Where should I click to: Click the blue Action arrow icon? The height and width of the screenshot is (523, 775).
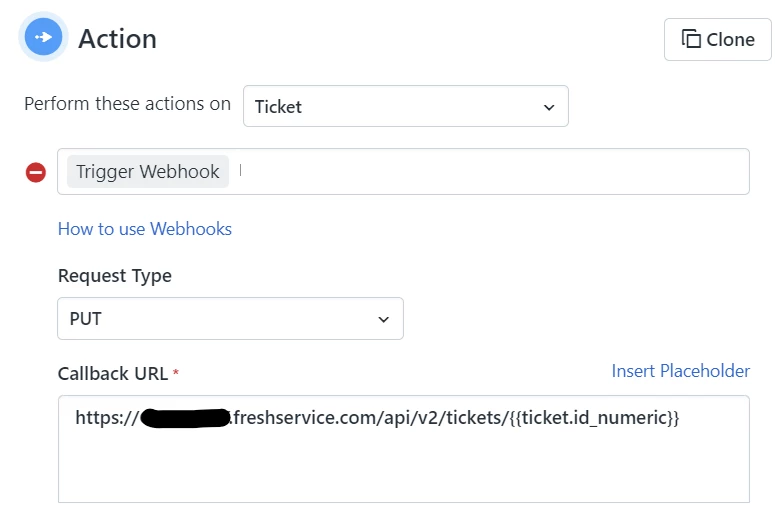point(43,37)
